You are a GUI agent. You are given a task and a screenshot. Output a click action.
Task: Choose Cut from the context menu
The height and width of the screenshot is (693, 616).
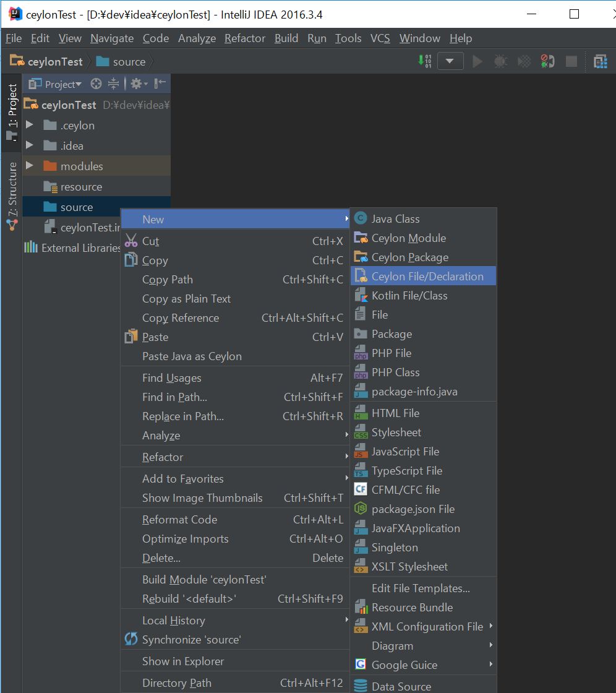tap(235, 241)
